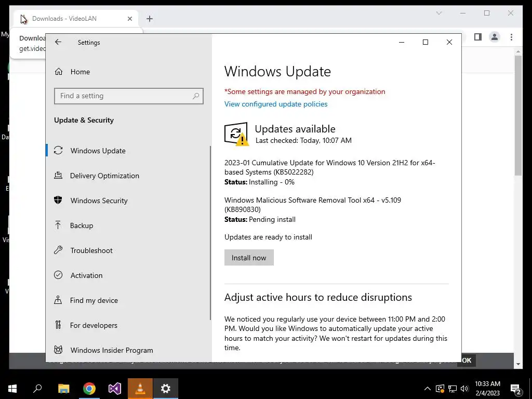Click the Find my device icon

[x=58, y=300]
